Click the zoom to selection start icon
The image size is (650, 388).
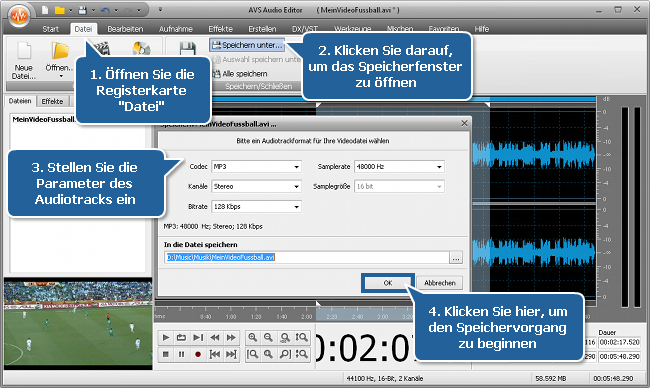pos(253,354)
